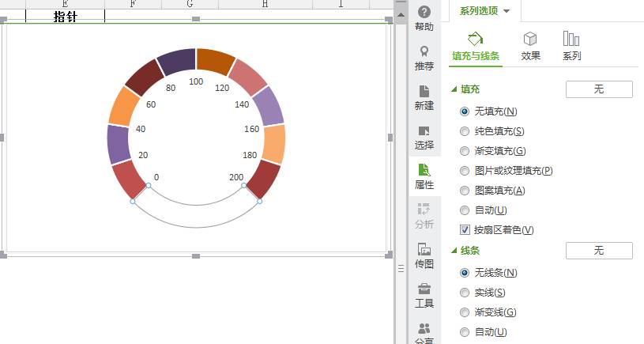Click the scroll up arrow of the sheet
This screenshot has height=344, width=644.
[401, 15]
